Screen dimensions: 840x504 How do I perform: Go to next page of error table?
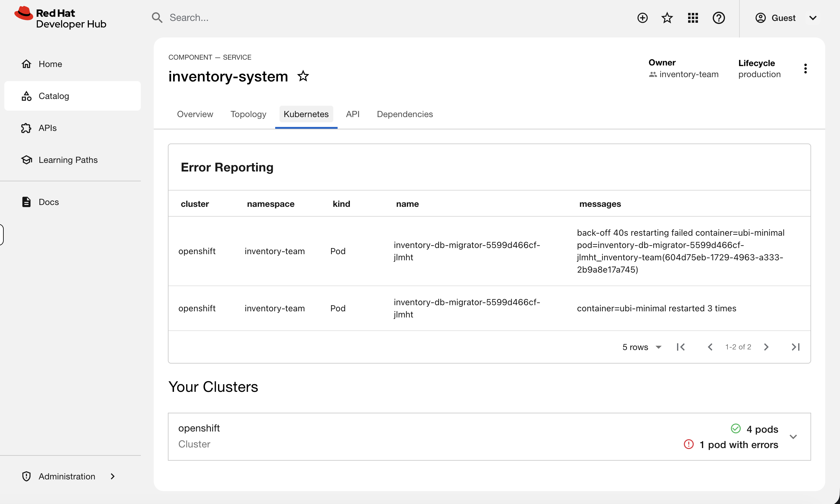[766, 347]
